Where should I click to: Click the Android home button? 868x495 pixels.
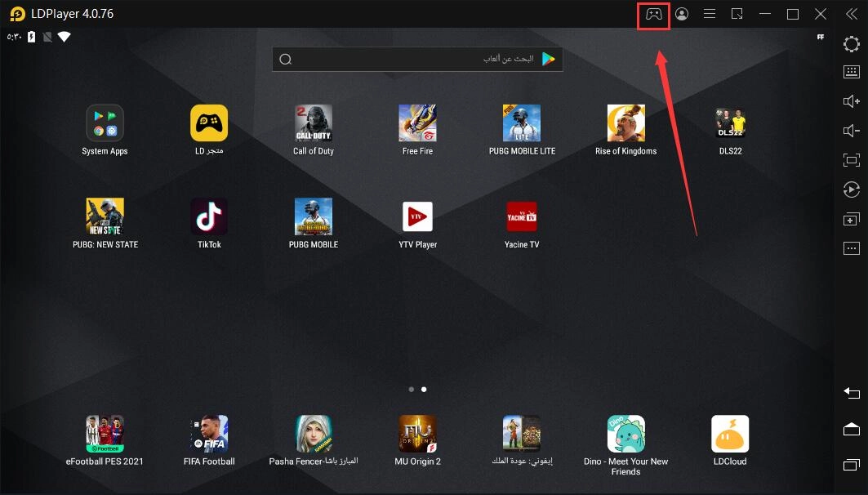tap(852, 429)
